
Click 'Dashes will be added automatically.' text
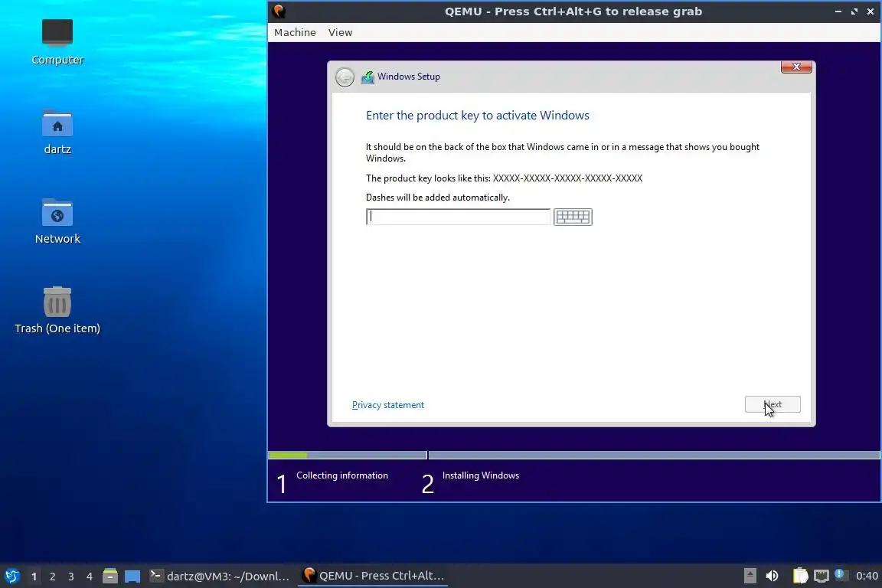(x=438, y=198)
